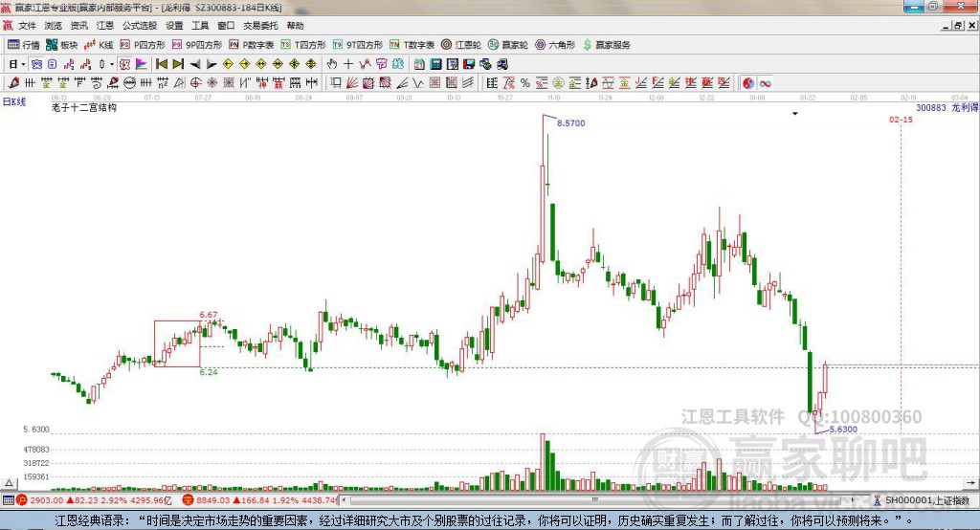Click the 日K线 period label
This screenshot has width=980, height=530.
click(14, 101)
